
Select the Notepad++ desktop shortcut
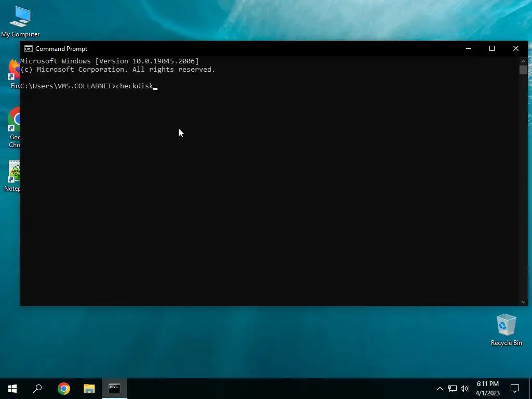(x=13, y=176)
